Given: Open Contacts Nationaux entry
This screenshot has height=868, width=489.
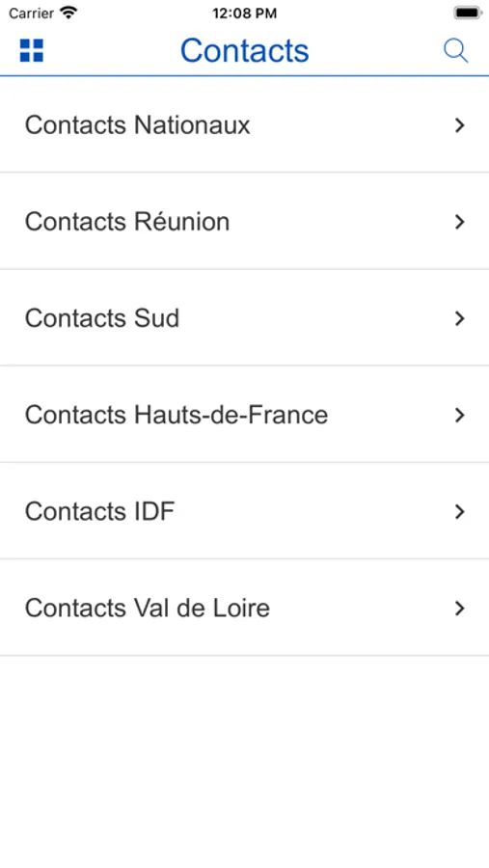Looking at the screenshot, I should (x=244, y=125).
